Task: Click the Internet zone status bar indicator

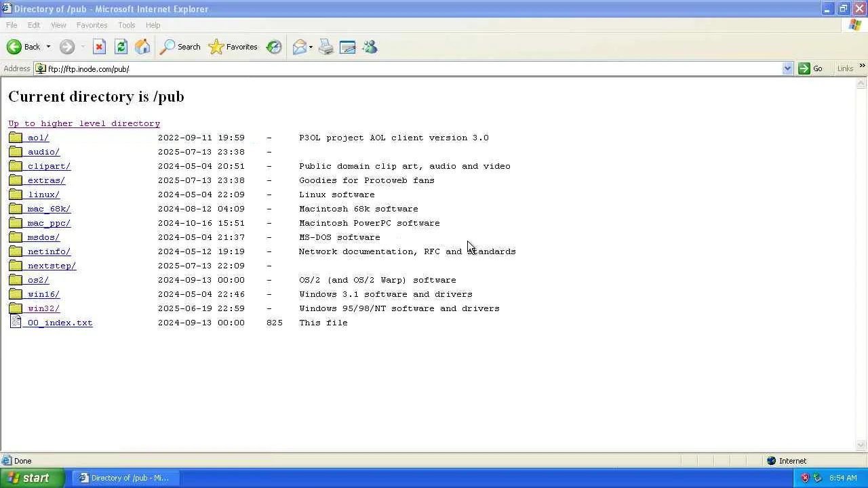Action: (x=787, y=461)
